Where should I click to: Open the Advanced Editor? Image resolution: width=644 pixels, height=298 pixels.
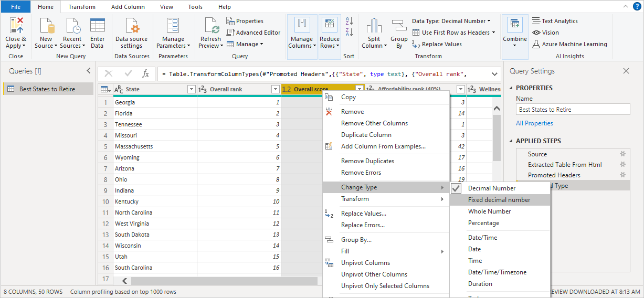pos(254,33)
